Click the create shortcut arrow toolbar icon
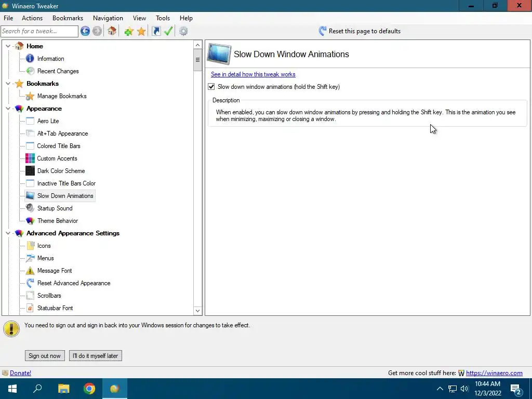 156,31
